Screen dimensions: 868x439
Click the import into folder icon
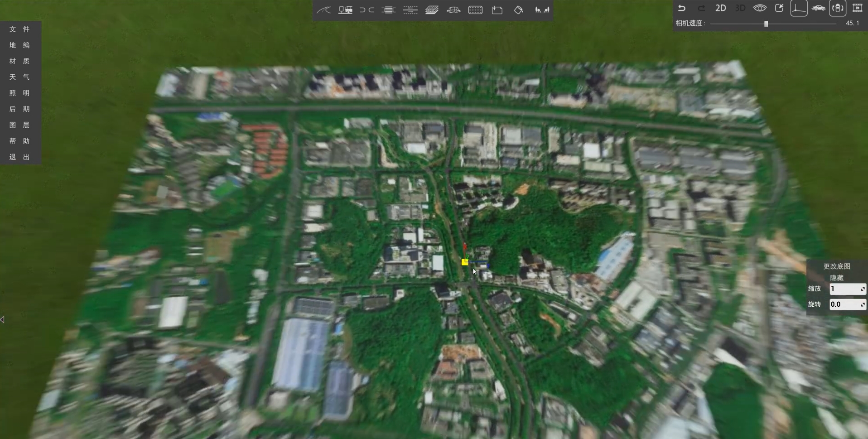(497, 10)
